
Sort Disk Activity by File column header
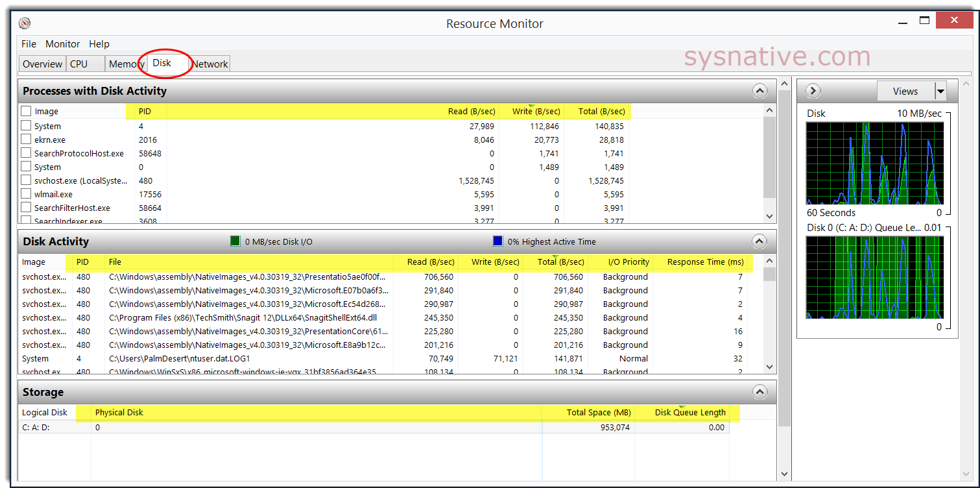tap(249, 262)
